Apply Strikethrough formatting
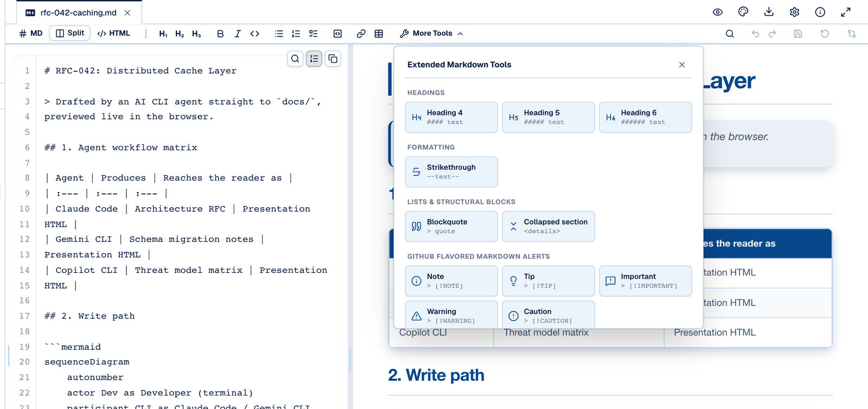This screenshot has height=409, width=868. 451,172
